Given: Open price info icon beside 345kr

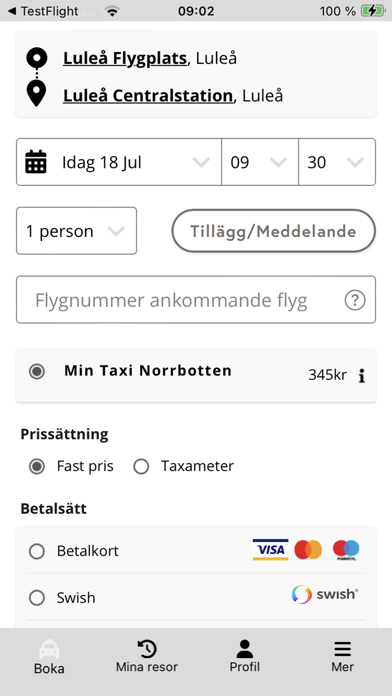Looking at the screenshot, I should pyautogui.click(x=362, y=376).
